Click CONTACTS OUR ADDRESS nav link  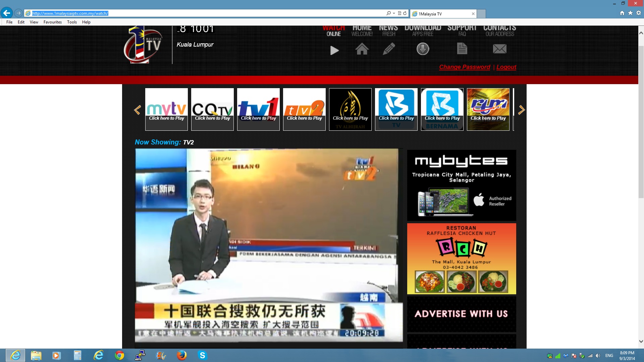(499, 31)
